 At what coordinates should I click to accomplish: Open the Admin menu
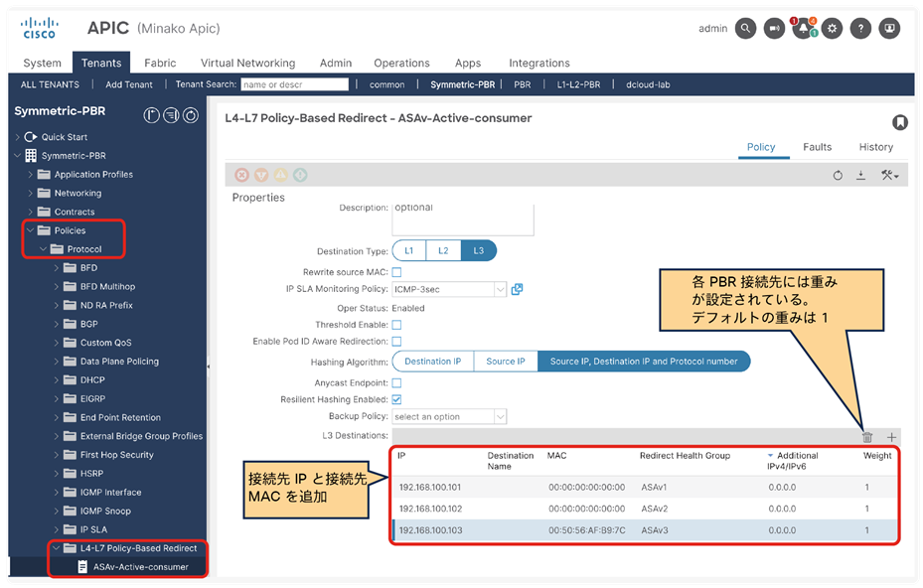pyautogui.click(x=336, y=63)
